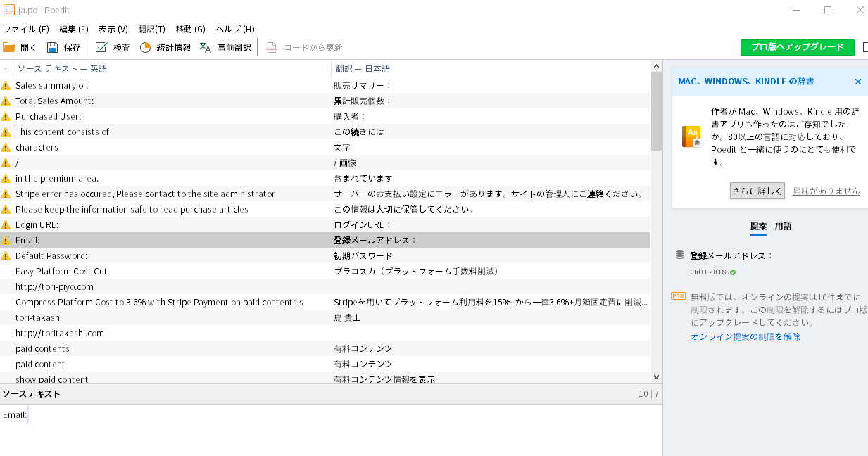Click the warning icon beside Email: row
Image resolution: width=868 pixels, height=456 pixels.
(x=6, y=240)
